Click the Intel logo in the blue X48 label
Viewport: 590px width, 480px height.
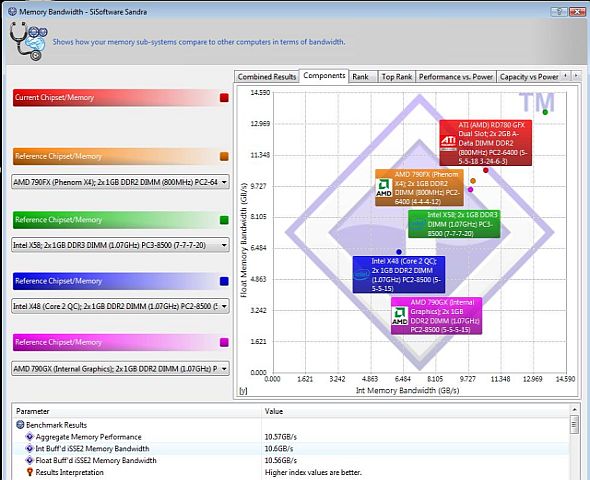click(361, 275)
